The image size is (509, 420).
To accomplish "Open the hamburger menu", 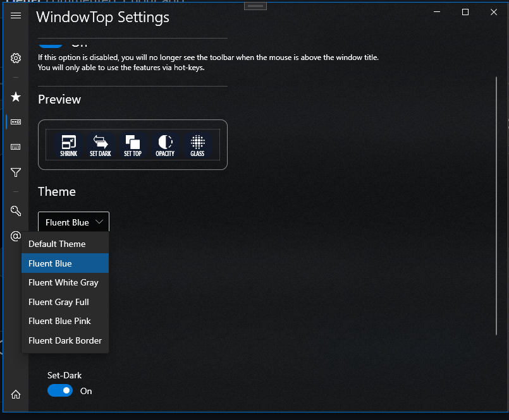I will [15, 16].
